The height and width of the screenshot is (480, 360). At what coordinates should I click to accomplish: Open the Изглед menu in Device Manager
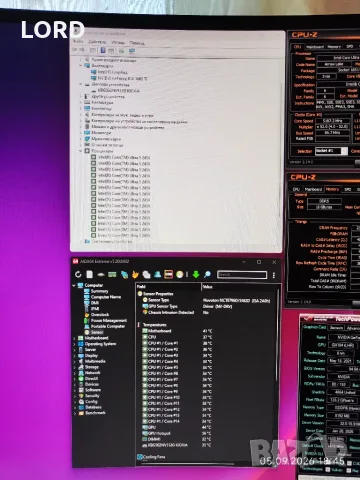click(x=118, y=42)
